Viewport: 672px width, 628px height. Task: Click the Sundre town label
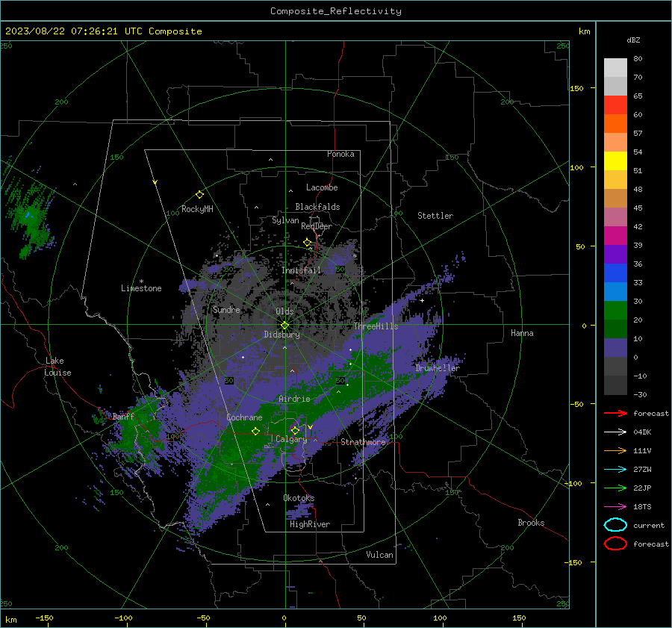226,310
